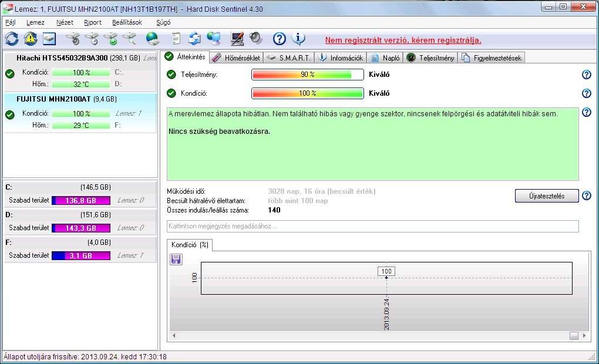This screenshot has width=599, height=364.
Task: Click the 100 % Kondíció overview bar
Action: click(x=308, y=93)
